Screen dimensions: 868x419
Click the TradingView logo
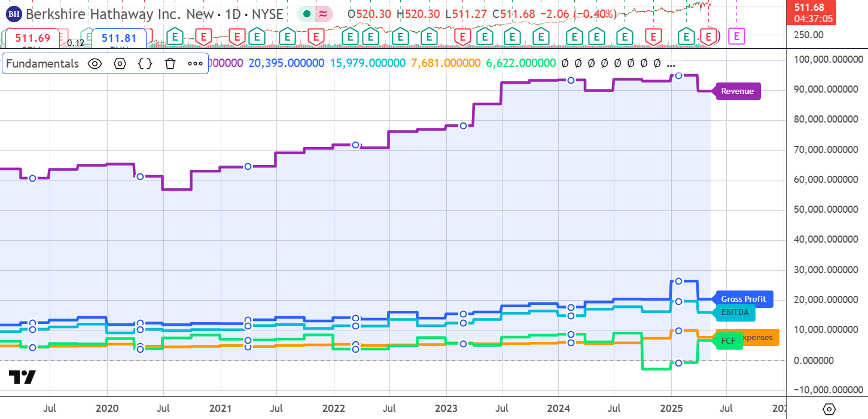(22, 377)
